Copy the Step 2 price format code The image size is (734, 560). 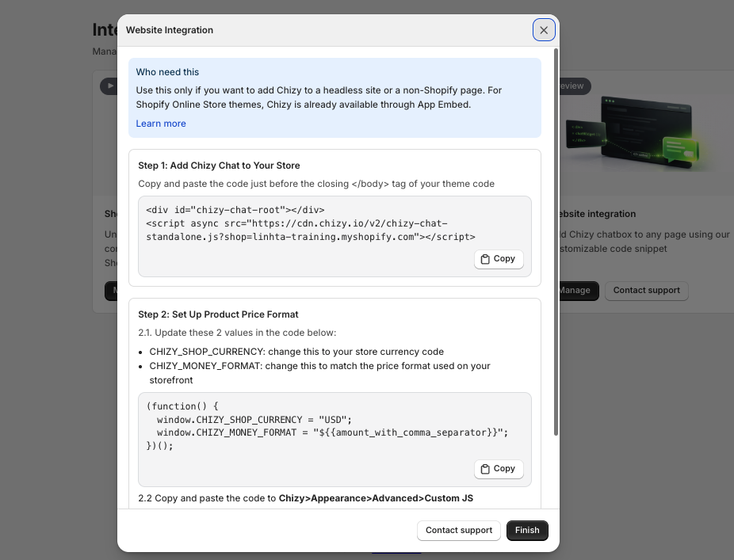point(499,469)
